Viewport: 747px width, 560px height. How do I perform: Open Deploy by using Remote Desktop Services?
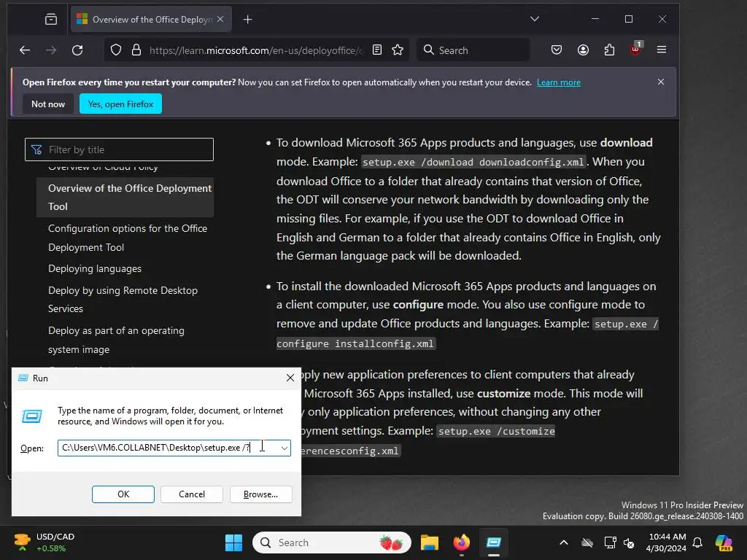point(123,300)
